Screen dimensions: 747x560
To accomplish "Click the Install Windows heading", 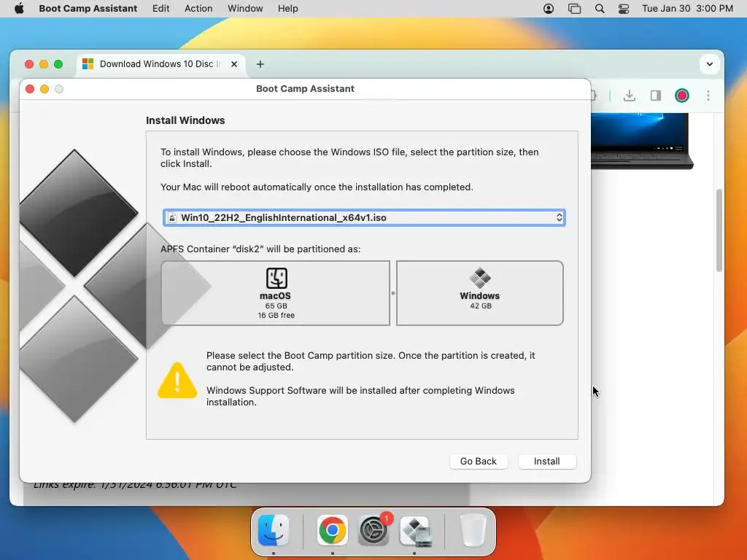I will click(x=185, y=120).
